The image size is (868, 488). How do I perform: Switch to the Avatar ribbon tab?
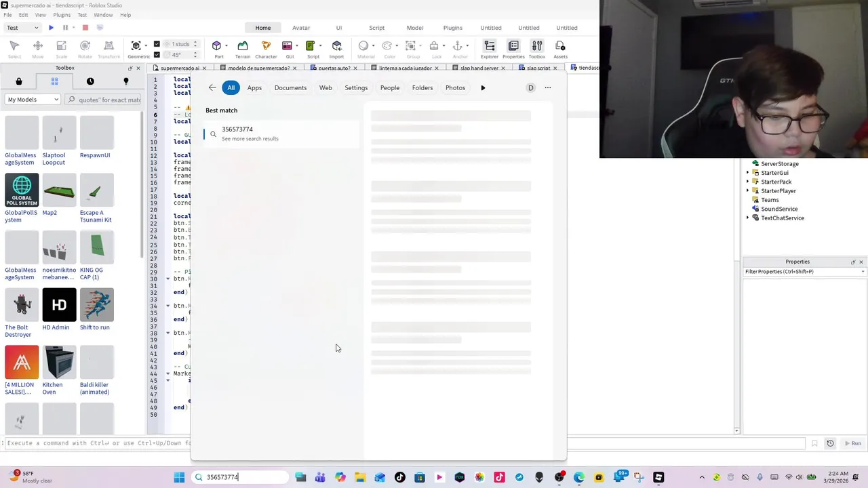coord(301,28)
